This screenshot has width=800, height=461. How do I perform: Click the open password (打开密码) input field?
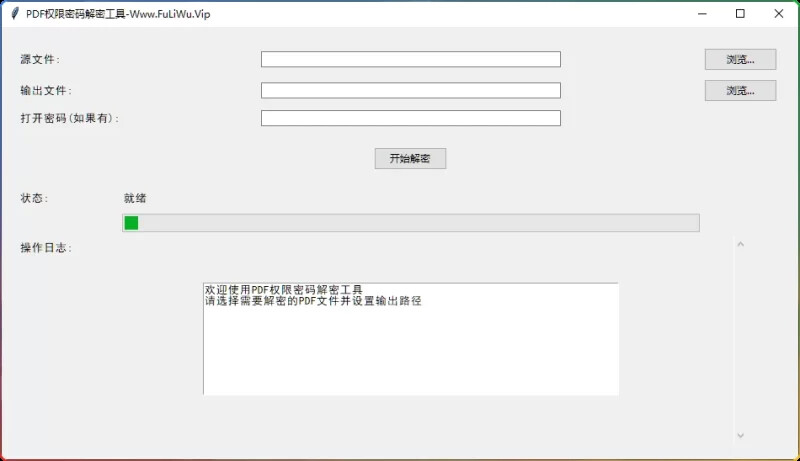(411, 118)
